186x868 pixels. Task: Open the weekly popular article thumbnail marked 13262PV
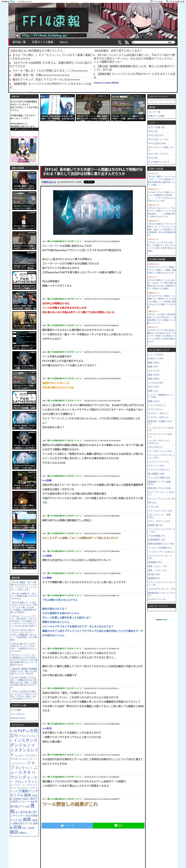coord(24,201)
